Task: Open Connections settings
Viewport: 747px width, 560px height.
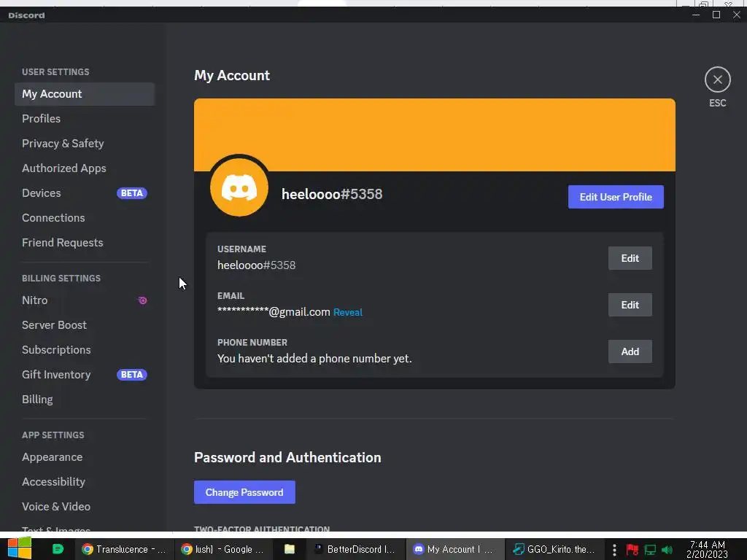Action: [85, 217]
